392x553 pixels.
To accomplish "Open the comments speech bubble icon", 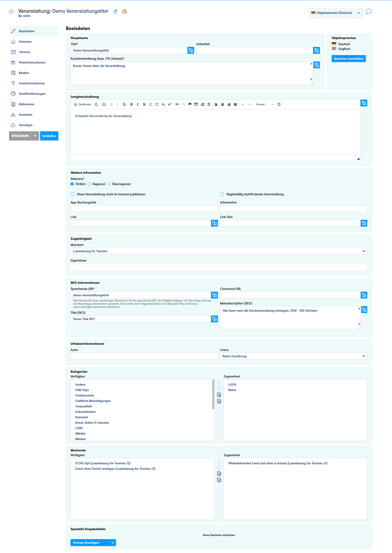I will pyautogui.click(x=369, y=12).
